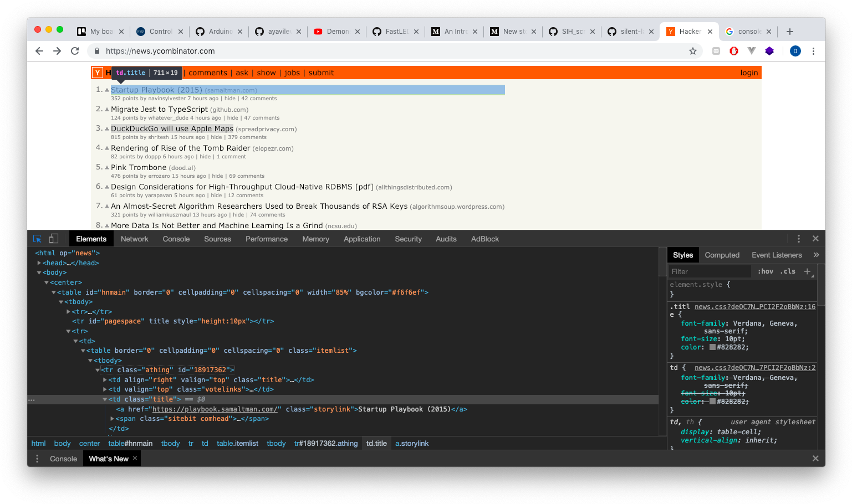Viewport: 852px width, 504px height.
Task: Open the Application tab
Action: point(362,239)
